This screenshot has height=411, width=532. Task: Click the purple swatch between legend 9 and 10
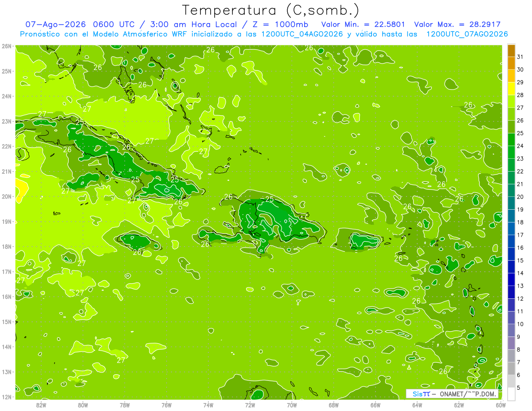coord(511,330)
